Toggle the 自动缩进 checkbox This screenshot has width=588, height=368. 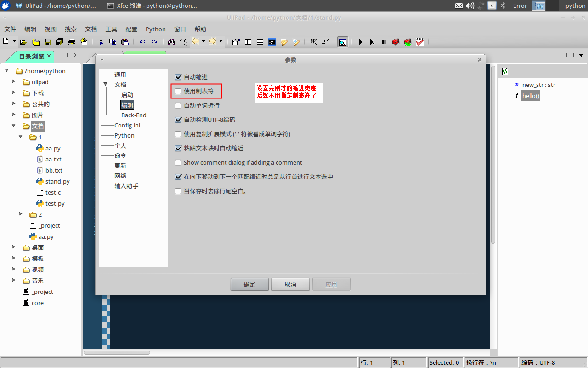point(178,77)
